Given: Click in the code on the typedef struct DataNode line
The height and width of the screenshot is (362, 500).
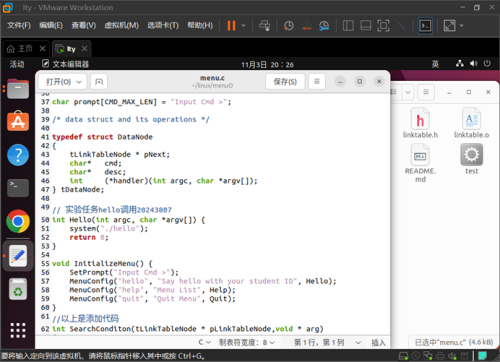Looking at the screenshot, I should (102, 137).
